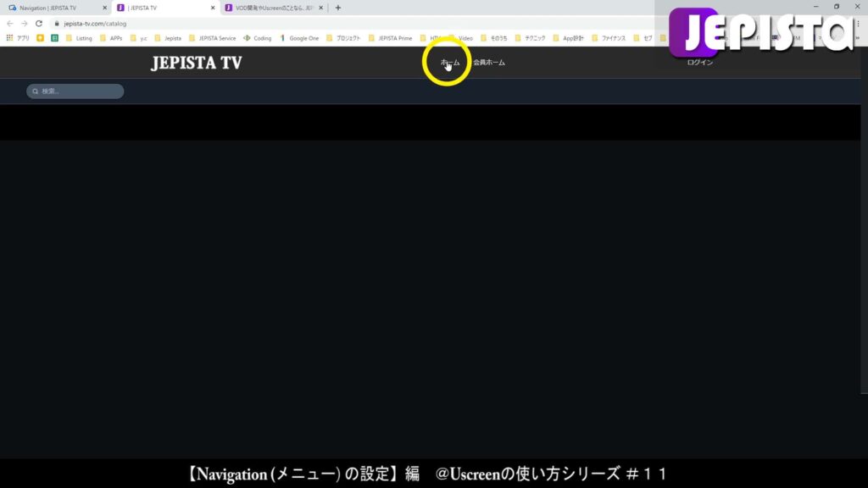Image resolution: width=868 pixels, height=488 pixels.
Task: Open the Google apps grid icon
Action: point(9,38)
